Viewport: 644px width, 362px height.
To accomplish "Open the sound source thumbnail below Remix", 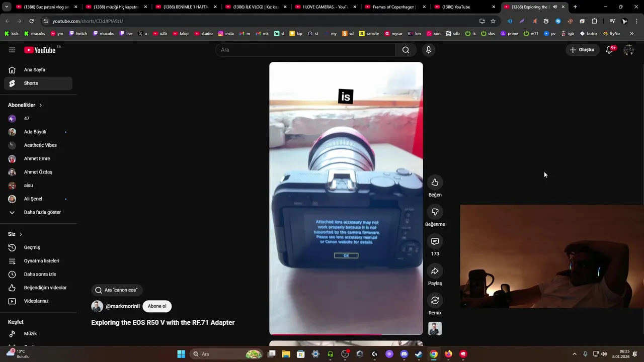I will point(435,329).
